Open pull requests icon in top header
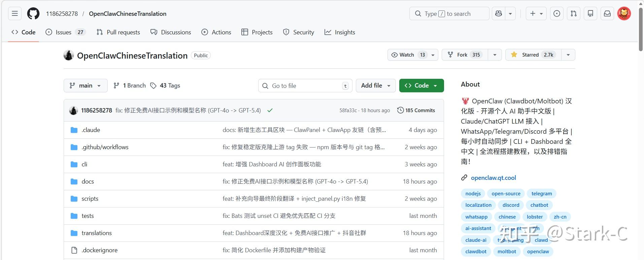This screenshot has height=260, width=644. pyautogui.click(x=574, y=14)
